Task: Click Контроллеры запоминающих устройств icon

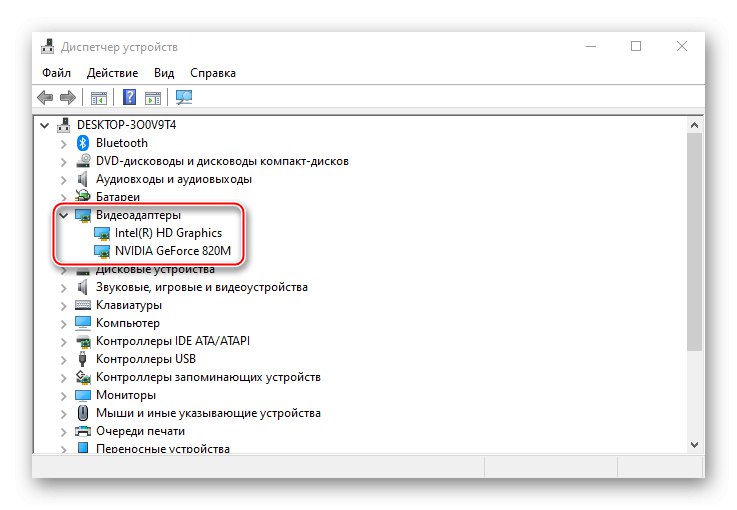Action: coord(83,377)
